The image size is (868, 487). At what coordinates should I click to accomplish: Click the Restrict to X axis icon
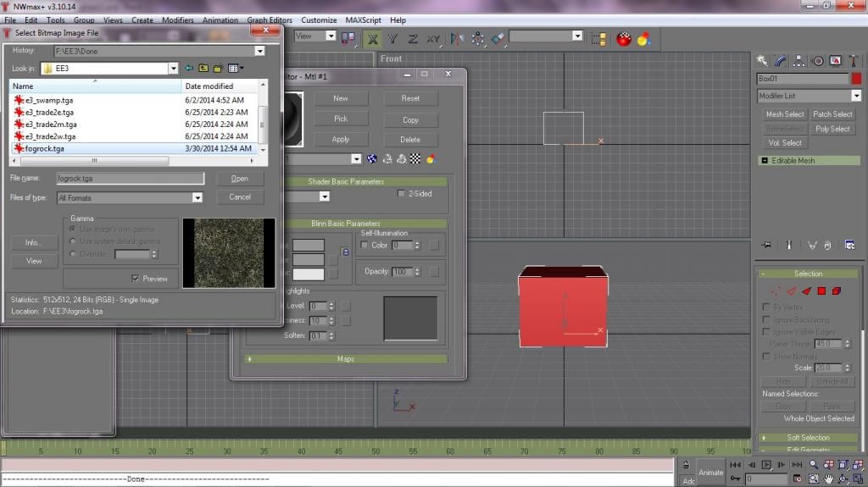pos(372,38)
